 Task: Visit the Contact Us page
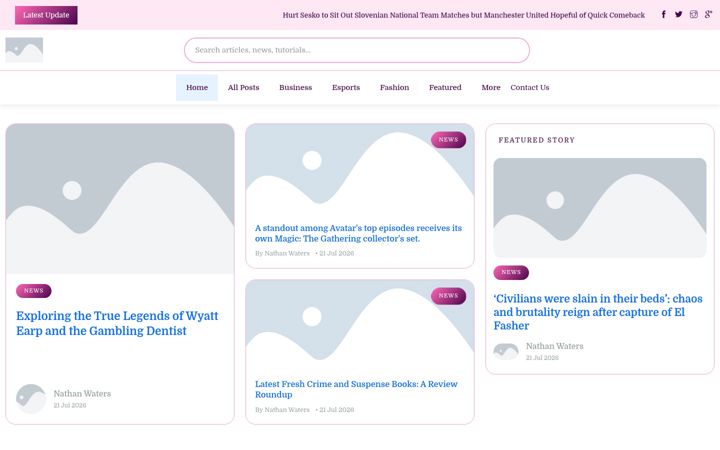click(x=529, y=87)
